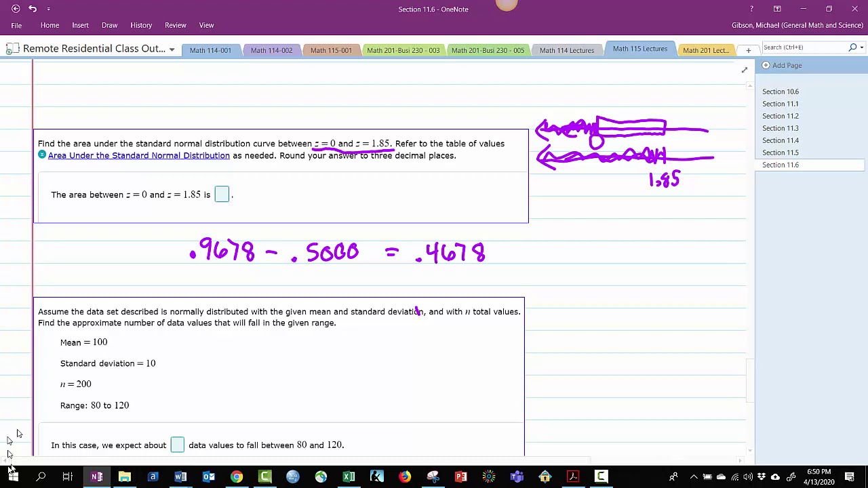Create a new section with the plus tab

pyautogui.click(x=748, y=50)
